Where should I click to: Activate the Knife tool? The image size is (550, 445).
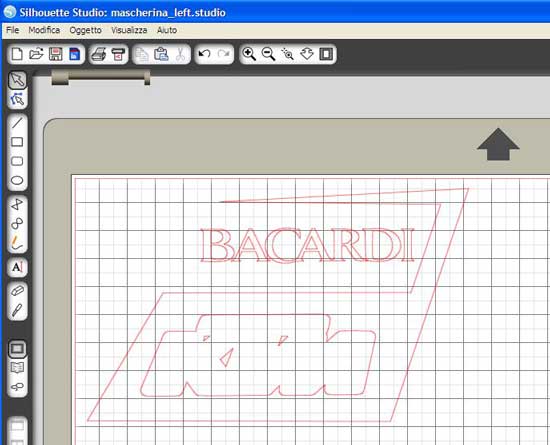(x=17, y=310)
